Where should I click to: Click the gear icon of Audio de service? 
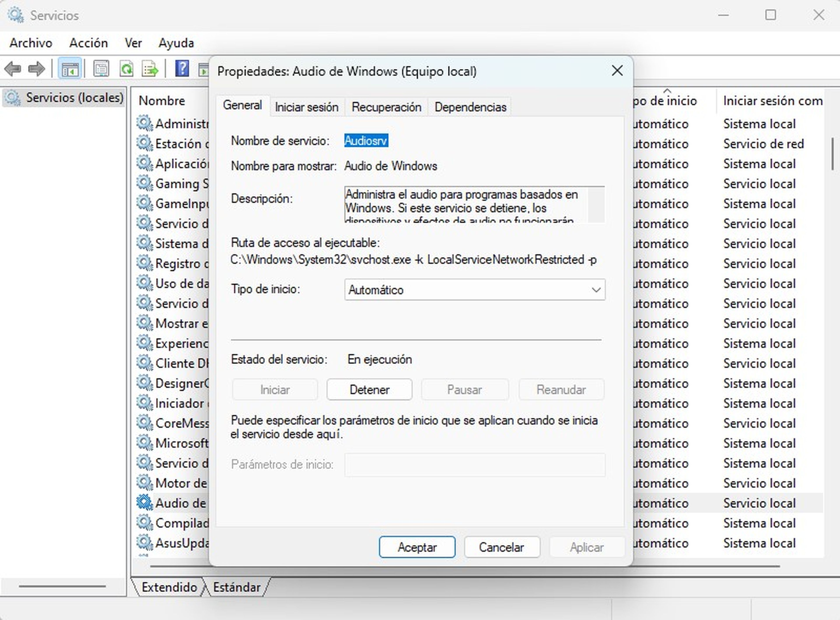pyautogui.click(x=144, y=503)
